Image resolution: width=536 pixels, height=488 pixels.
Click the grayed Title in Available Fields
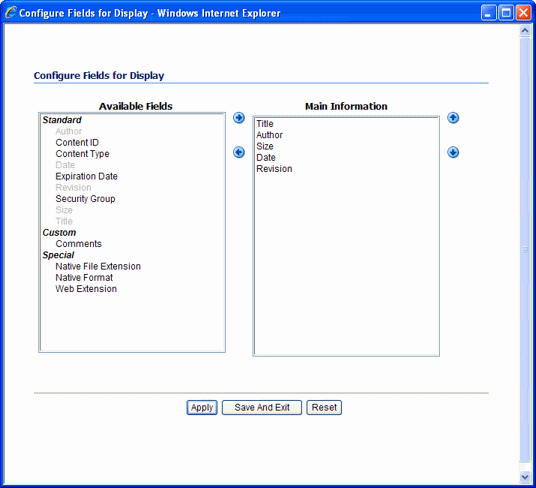tap(64, 221)
